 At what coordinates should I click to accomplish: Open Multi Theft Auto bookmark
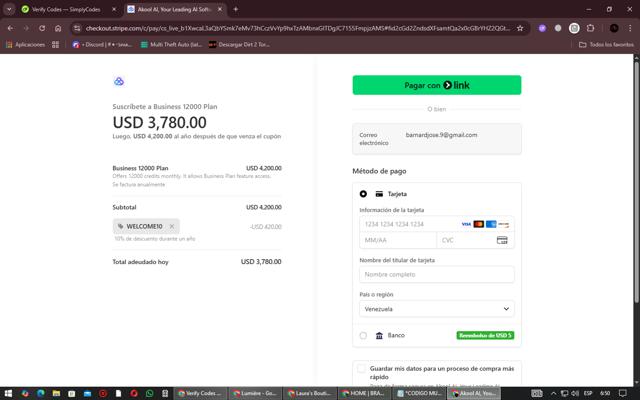coord(171,44)
